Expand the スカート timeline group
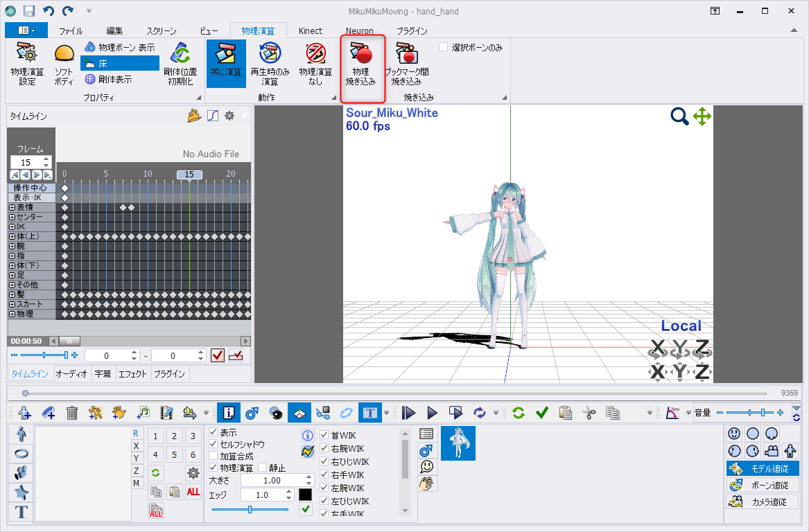This screenshot has height=532, width=809. point(12,304)
